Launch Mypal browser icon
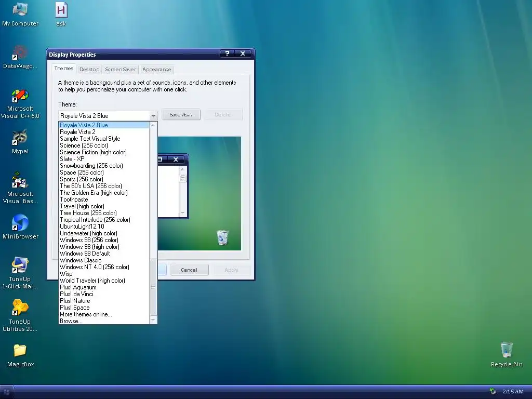 click(20, 142)
